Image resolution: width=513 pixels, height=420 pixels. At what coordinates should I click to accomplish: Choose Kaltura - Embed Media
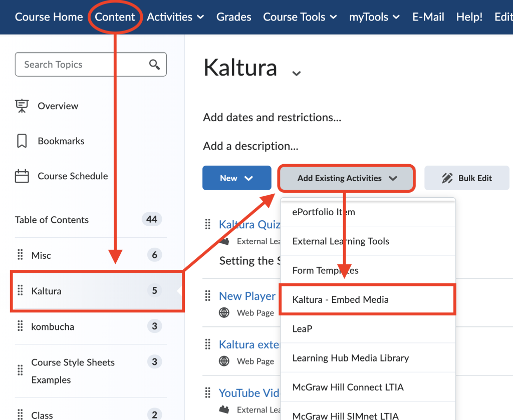click(x=368, y=299)
